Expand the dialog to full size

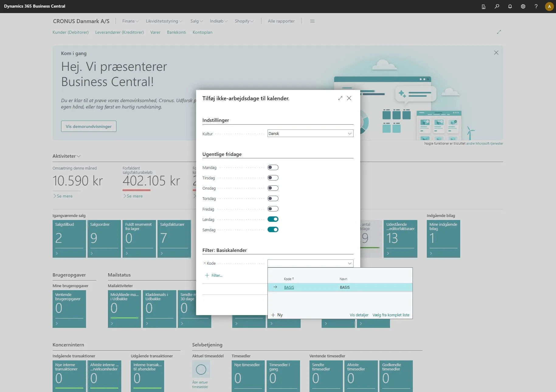(340, 98)
